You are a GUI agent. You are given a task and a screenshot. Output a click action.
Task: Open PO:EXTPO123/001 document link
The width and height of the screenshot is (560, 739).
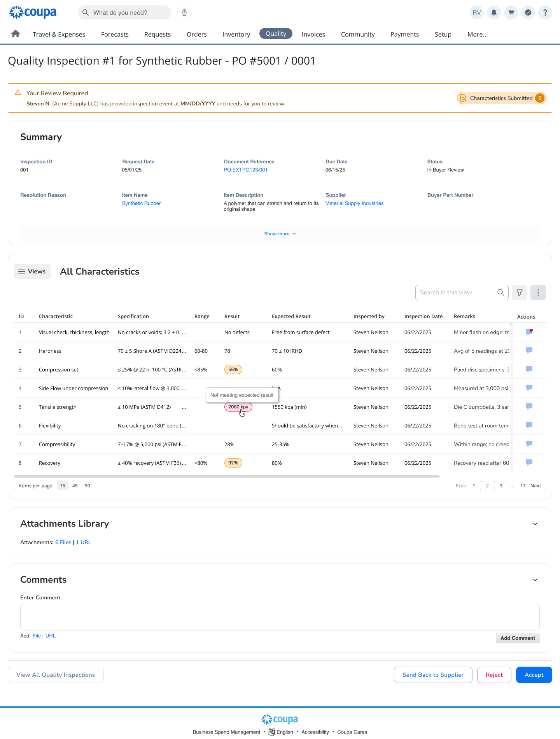(x=245, y=170)
